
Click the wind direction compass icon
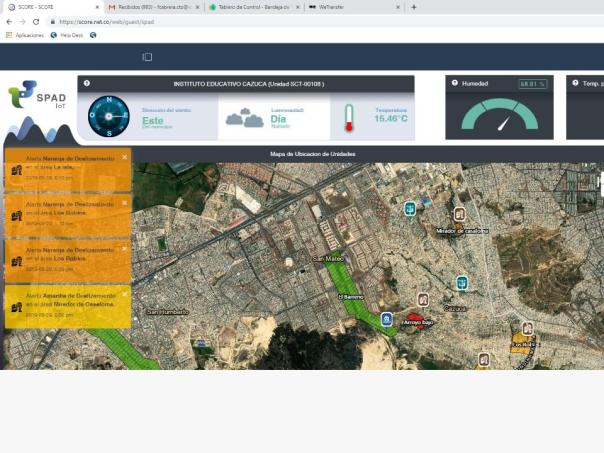coord(109,116)
